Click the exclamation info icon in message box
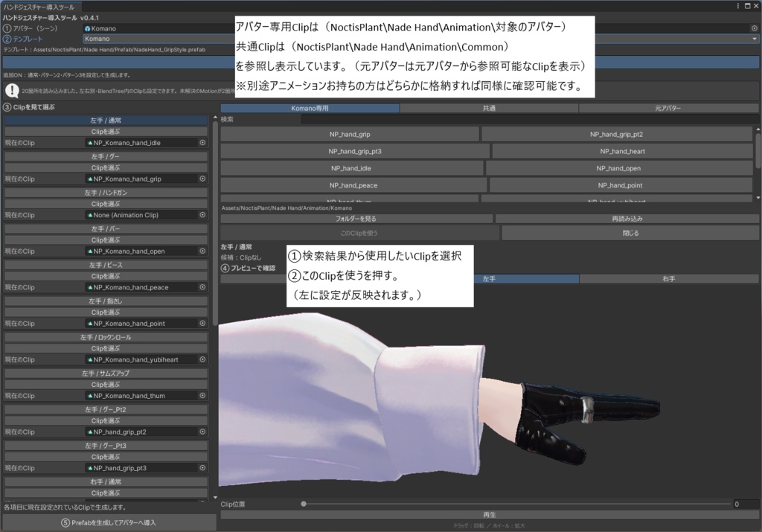Image resolution: width=762 pixels, height=532 pixels. click(12, 90)
